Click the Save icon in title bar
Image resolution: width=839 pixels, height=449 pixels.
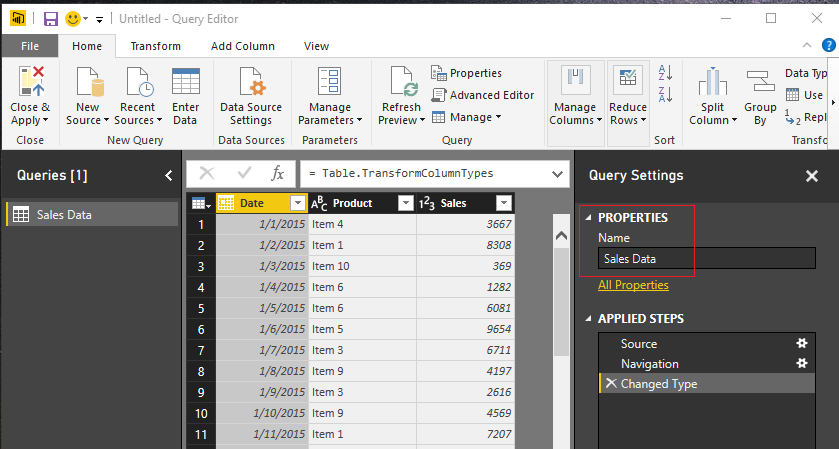pyautogui.click(x=51, y=19)
